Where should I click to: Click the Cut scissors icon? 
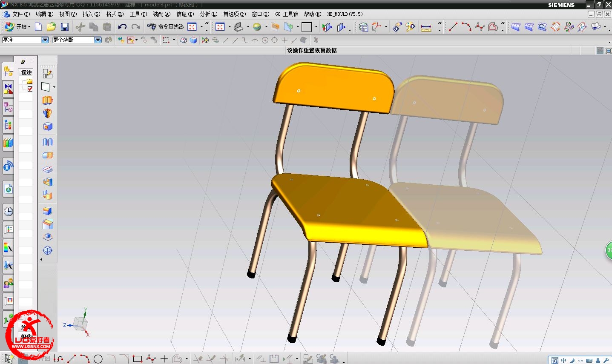[80, 27]
